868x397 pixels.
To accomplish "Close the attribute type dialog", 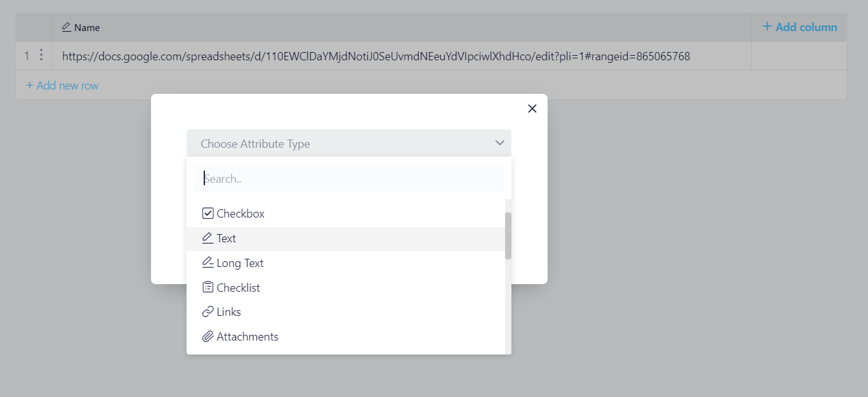I will point(532,108).
